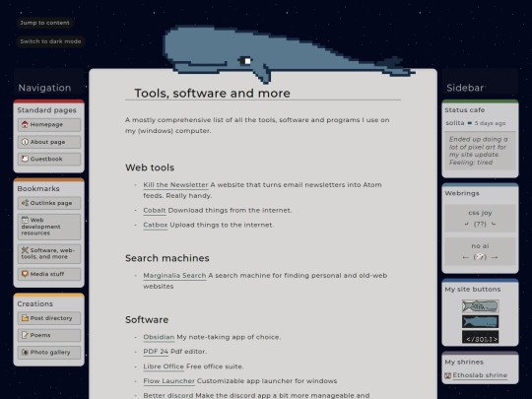
Task: Follow the Cobalt link
Action: click(x=155, y=211)
